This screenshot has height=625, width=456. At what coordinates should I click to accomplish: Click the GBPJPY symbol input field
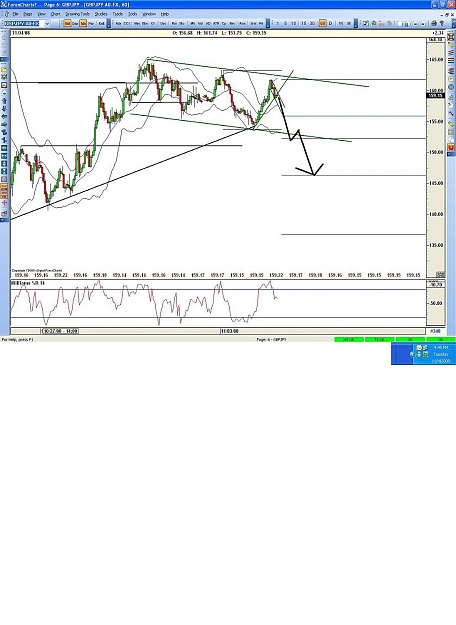pos(22,24)
